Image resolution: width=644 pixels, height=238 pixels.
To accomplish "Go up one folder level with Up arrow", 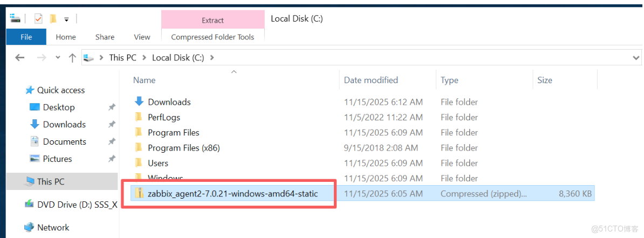I will point(72,58).
